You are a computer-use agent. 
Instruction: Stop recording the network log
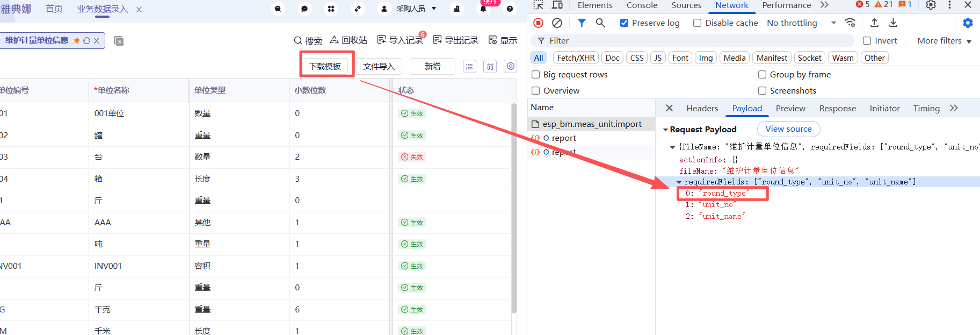pyautogui.click(x=538, y=23)
